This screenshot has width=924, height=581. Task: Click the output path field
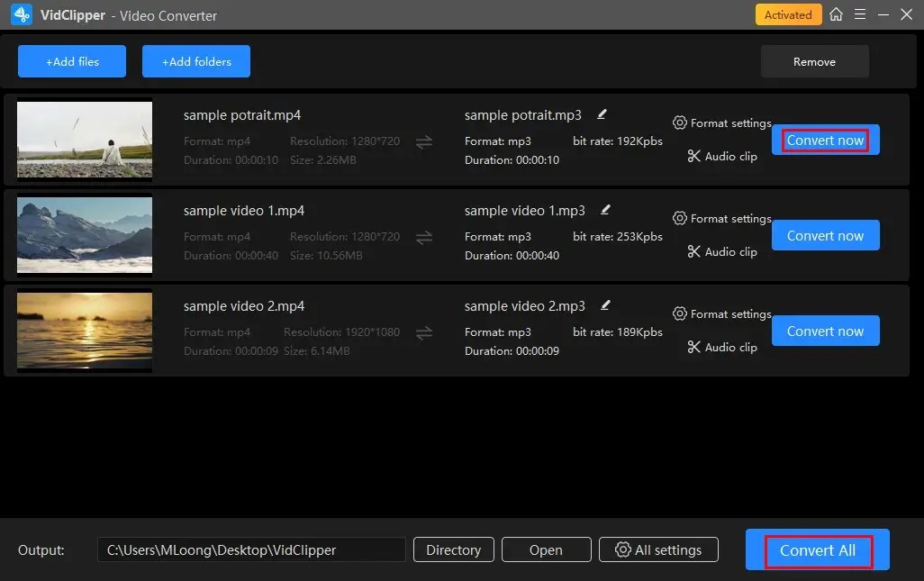(251, 549)
